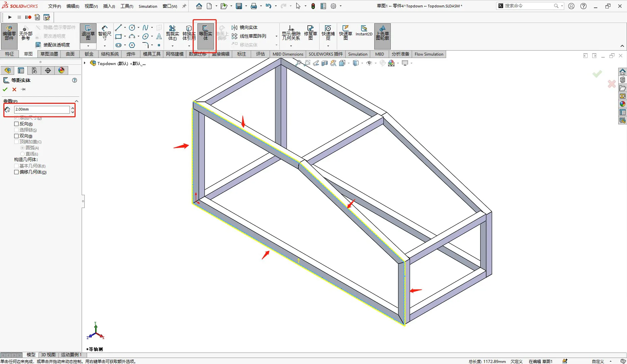Check the 偏移几何体(O) checkbox
627x364 pixels.
[x=16, y=172]
